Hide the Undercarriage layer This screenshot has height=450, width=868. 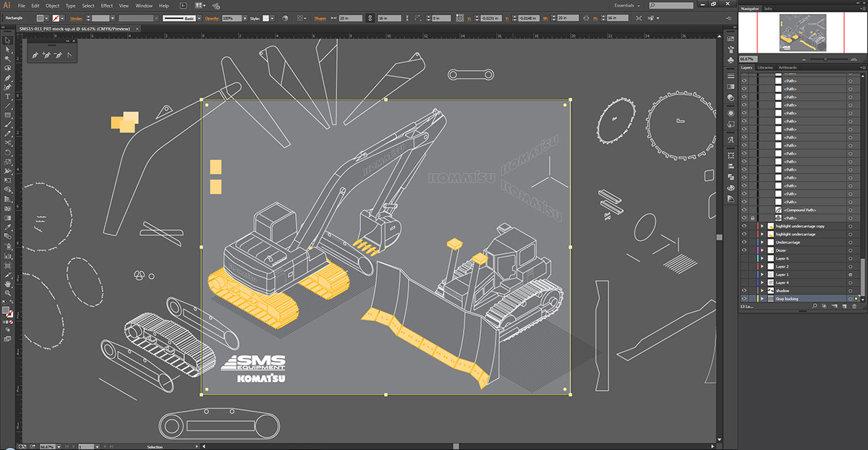[744, 242]
